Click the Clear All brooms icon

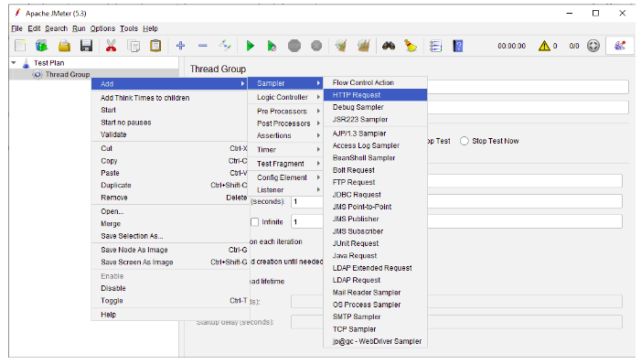(363, 46)
